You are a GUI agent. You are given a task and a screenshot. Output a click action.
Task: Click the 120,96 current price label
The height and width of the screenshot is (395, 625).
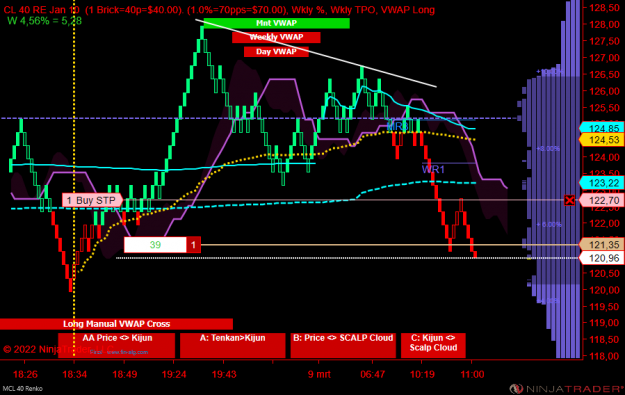pyautogui.click(x=602, y=258)
